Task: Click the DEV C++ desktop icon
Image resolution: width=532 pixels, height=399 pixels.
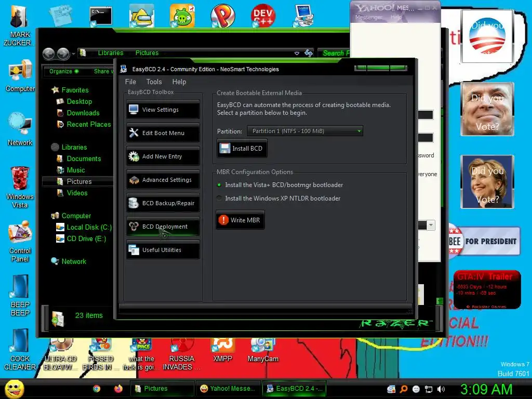Action: point(263,16)
